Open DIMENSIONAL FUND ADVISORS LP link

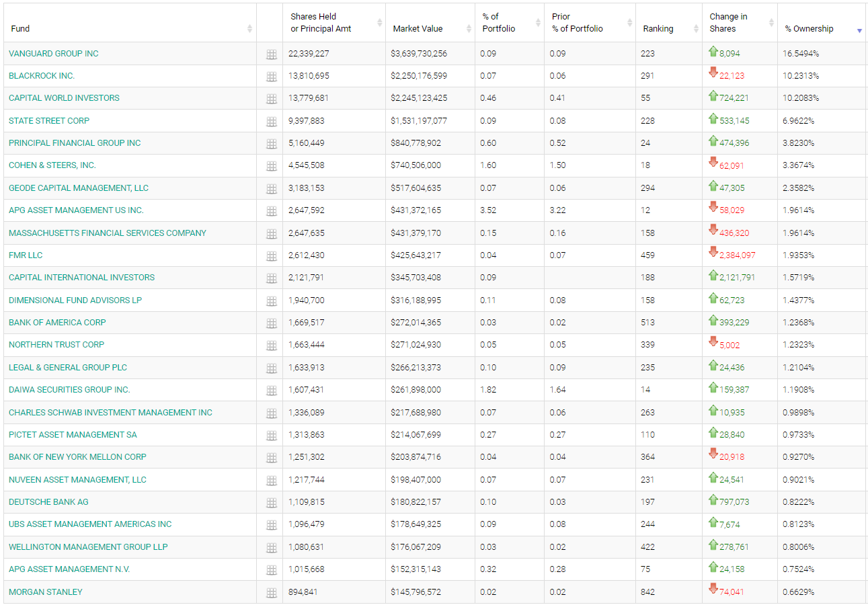click(75, 300)
